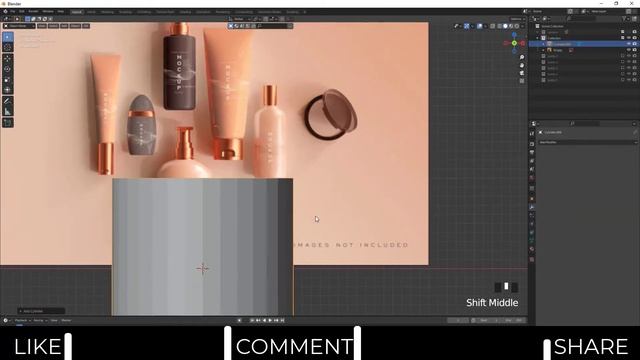This screenshot has width=640, height=360.
Task: Open the timeline Playback menu
Action: pos(22,320)
